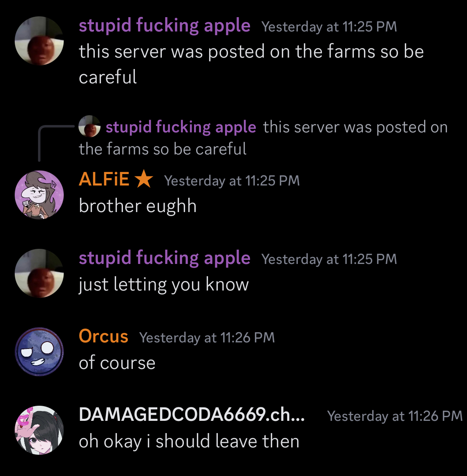Click the first stupid fucking apple username
The width and height of the screenshot is (467, 476).
point(165,25)
